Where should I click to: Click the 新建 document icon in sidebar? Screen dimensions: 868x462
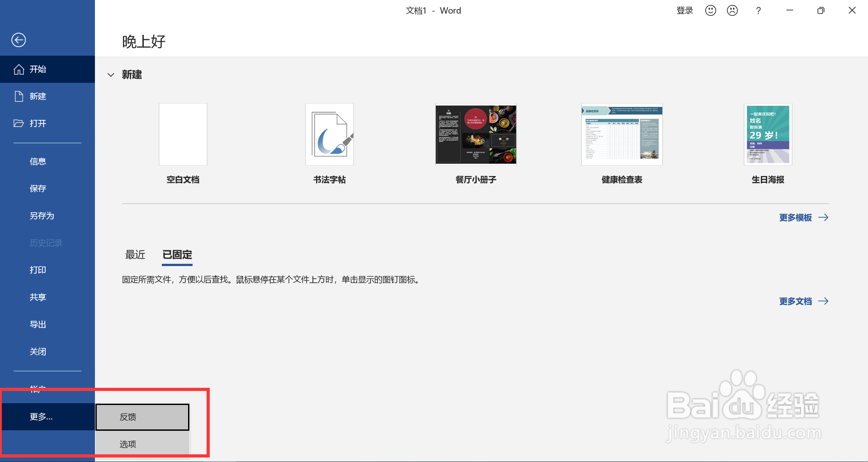tap(19, 96)
